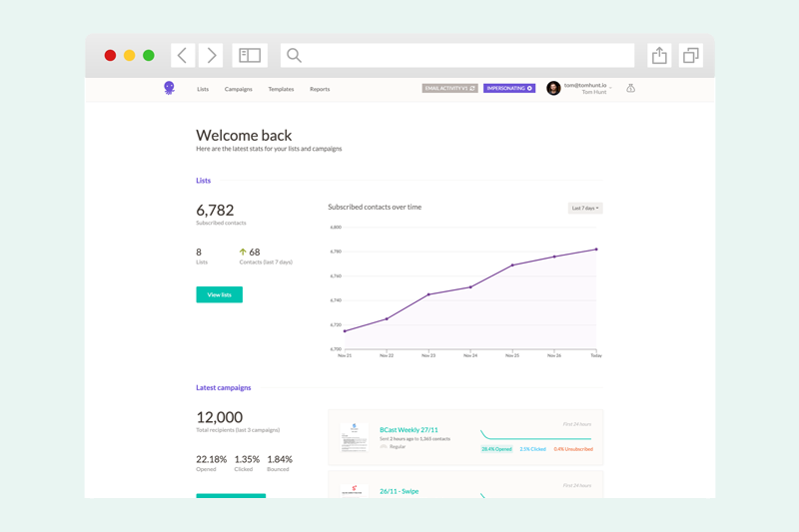799x532 pixels.
Task: Click the 2.5% Clicked stat
Action: click(532, 449)
